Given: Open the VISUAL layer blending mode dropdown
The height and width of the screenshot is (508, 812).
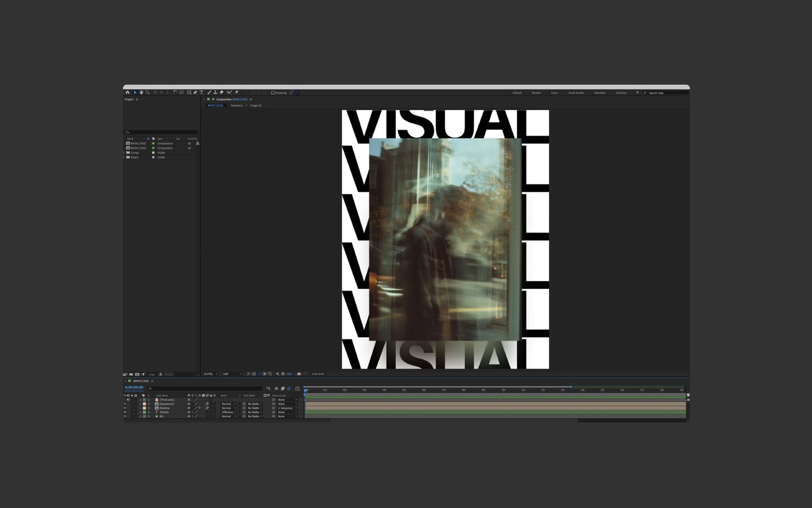Looking at the screenshot, I should pyautogui.click(x=228, y=412).
